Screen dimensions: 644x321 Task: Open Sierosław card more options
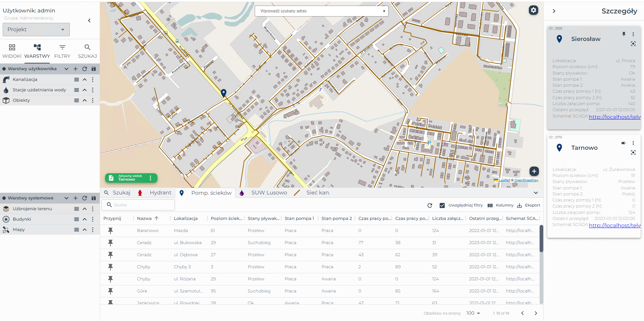[633, 34]
